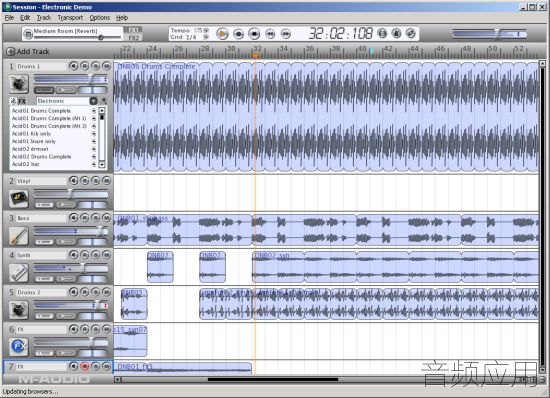Image resolution: width=550 pixels, height=398 pixels.
Task: Click the Play button in the transport
Action: coord(222,34)
